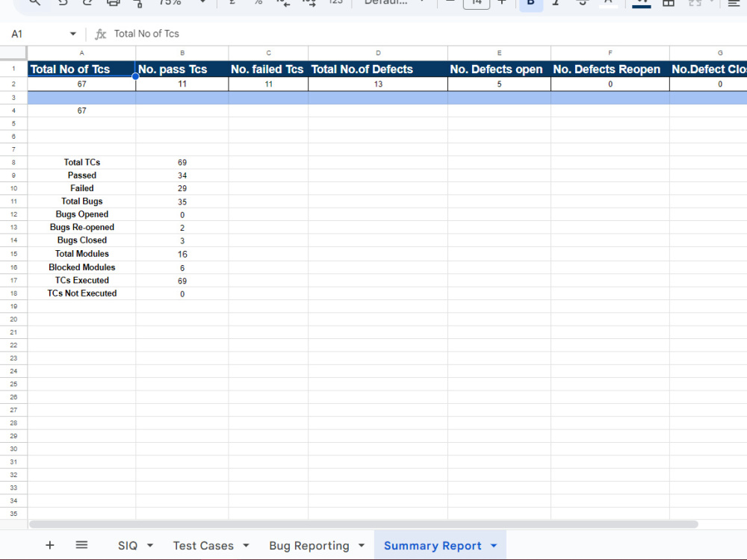Click the formula bar text Total No of Tcs
Viewport: 747px width, 560px height.
tap(146, 34)
